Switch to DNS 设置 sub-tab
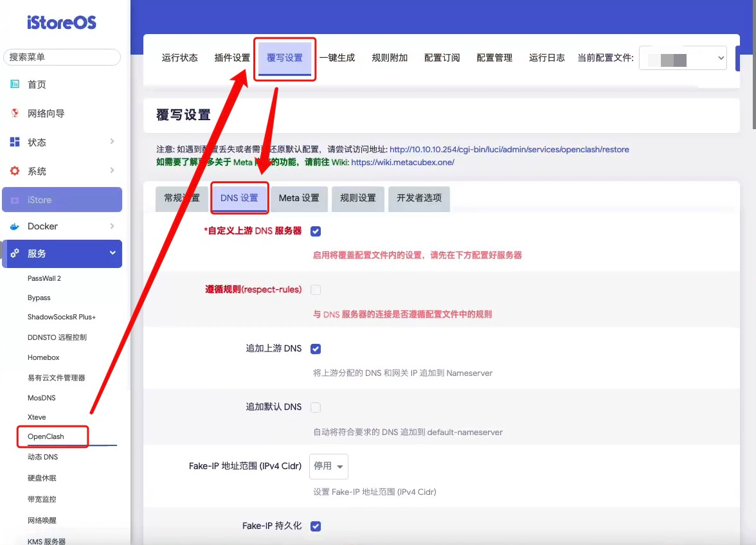 [x=240, y=199]
